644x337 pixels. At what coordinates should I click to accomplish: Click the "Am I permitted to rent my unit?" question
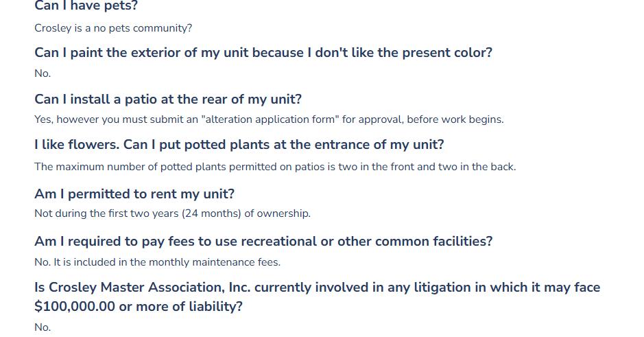[x=134, y=194]
